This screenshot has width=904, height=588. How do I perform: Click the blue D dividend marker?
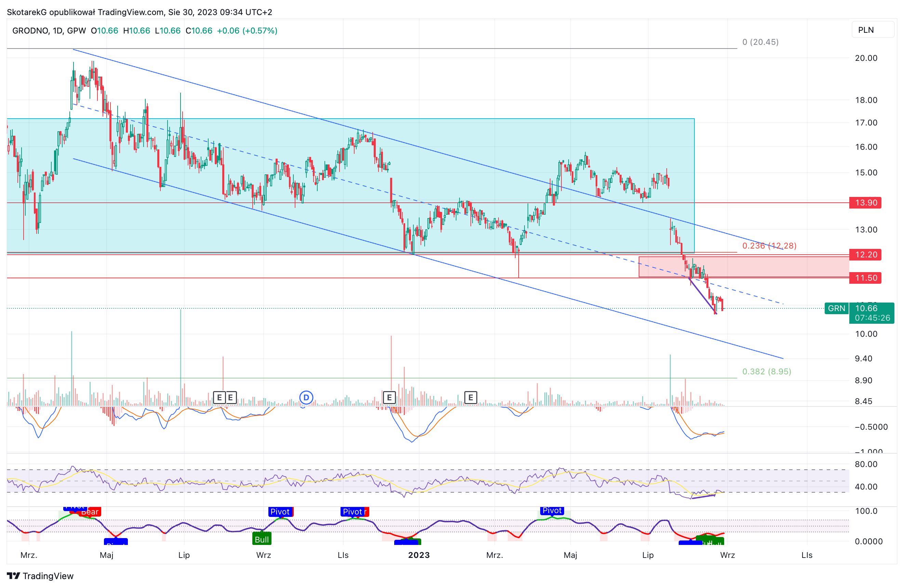(306, 397)
